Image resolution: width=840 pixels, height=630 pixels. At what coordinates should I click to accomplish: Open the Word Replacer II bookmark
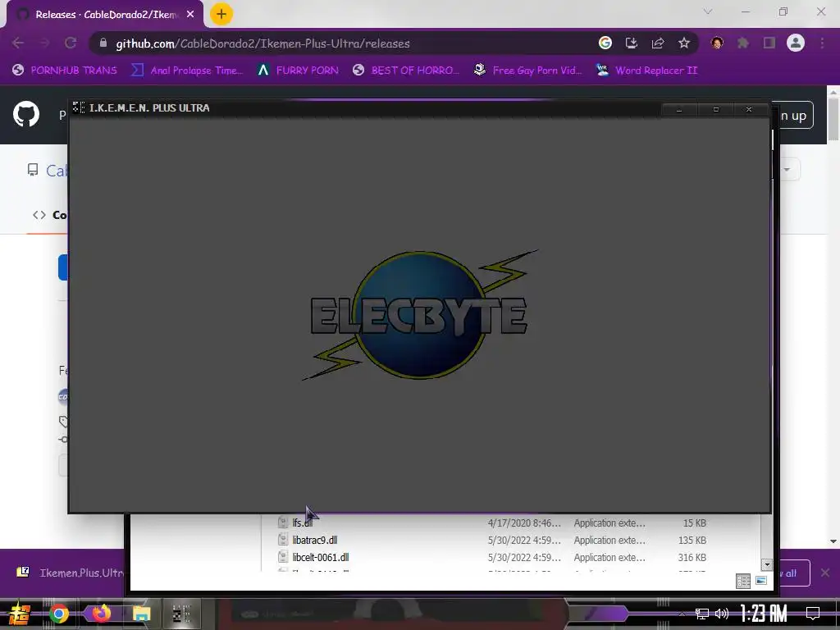[646, 71]
